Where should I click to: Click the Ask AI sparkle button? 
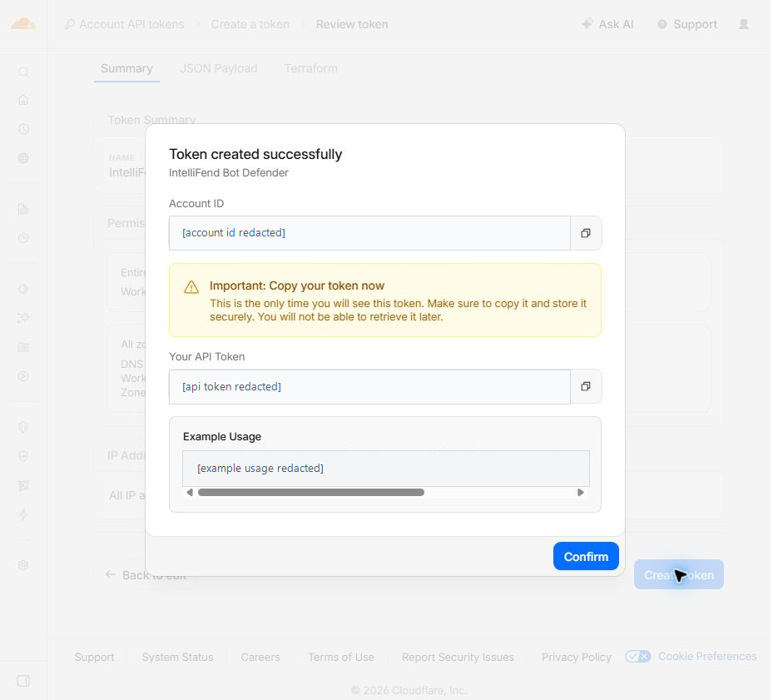(x=607, y=24)
